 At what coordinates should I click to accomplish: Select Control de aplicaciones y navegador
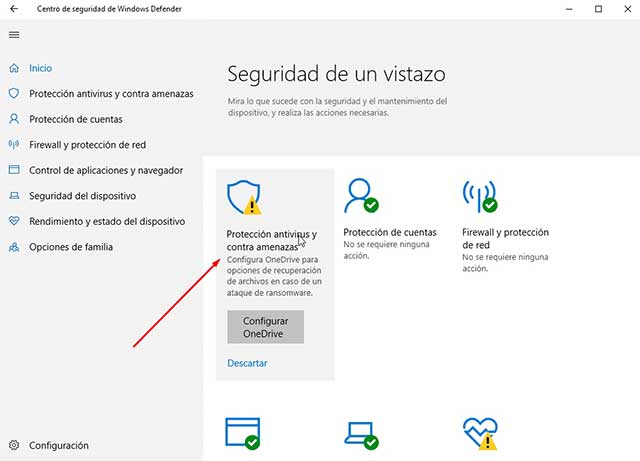106,170
